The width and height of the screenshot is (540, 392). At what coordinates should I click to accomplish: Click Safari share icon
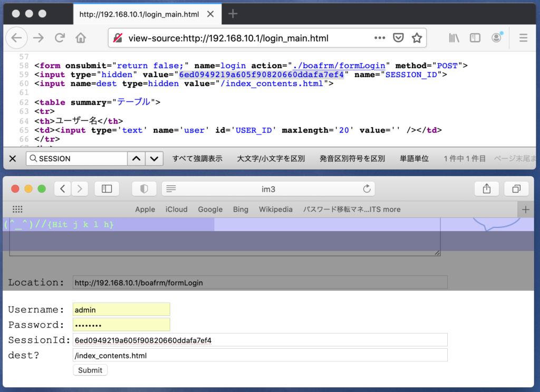pos(486,189)
